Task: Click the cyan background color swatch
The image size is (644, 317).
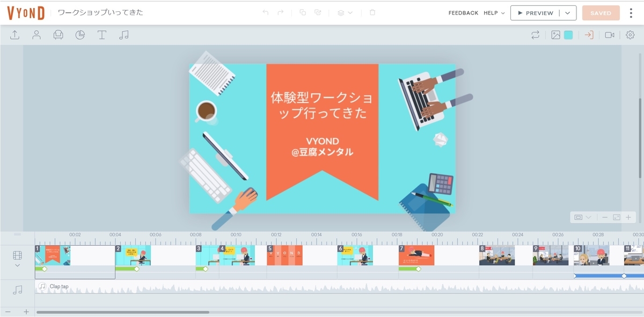Action: [568, 35]
